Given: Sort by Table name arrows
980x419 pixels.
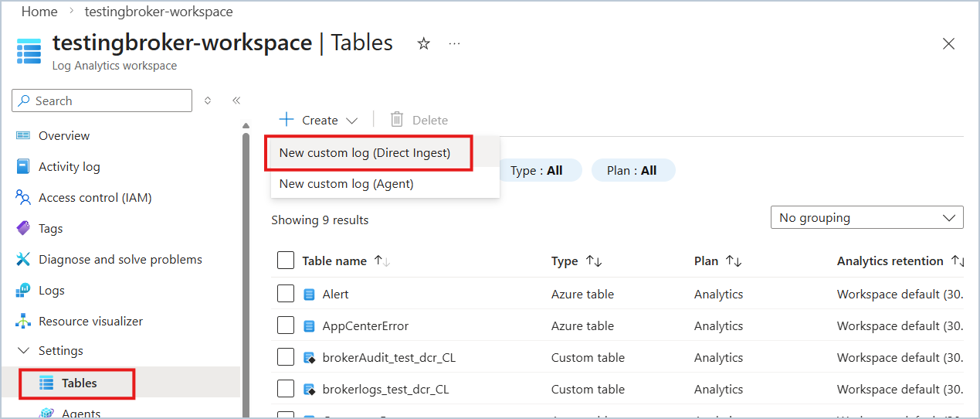Looking at the screenshot, I should point(381,261).
